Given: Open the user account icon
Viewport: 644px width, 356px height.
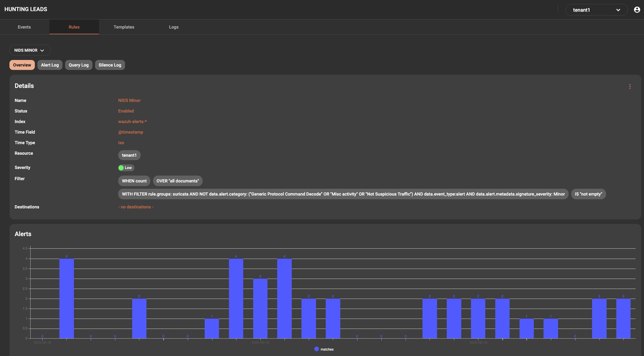Looking at the screenshot, I should [x=637, y=10].
